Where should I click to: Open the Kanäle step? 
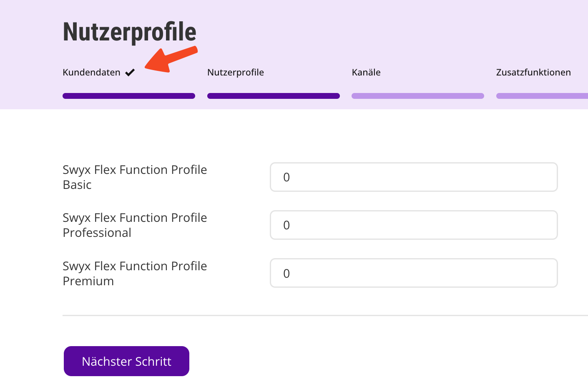pyautogui.click(x=366, y=73)
